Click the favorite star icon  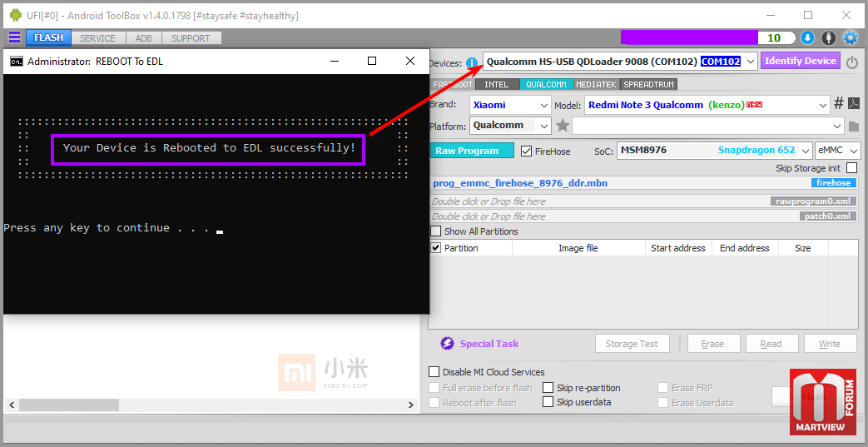[563, 126]
